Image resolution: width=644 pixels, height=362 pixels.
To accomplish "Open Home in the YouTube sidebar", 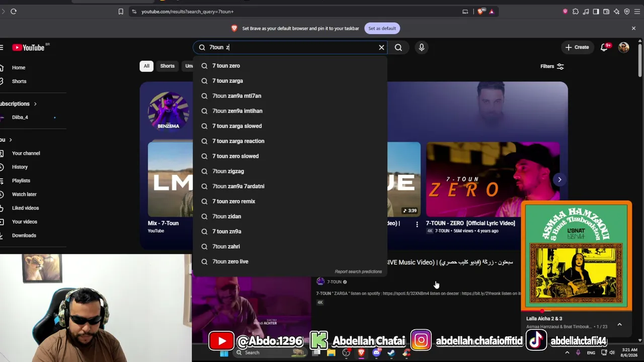I will pyautogui.click(x=33, y=68).
